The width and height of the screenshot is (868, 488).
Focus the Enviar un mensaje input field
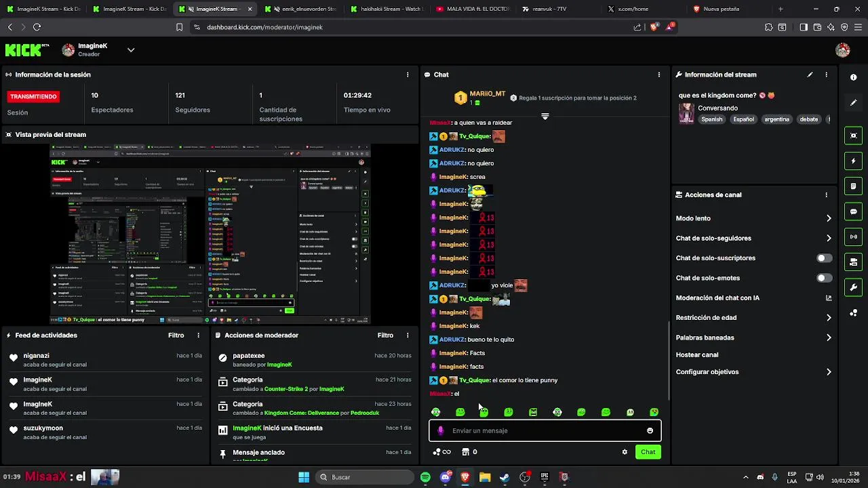point(545,430)
